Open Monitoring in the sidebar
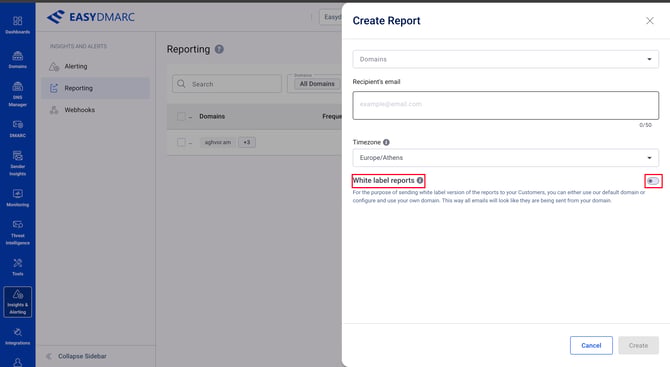670x367 pixels. tap(18, 198)
